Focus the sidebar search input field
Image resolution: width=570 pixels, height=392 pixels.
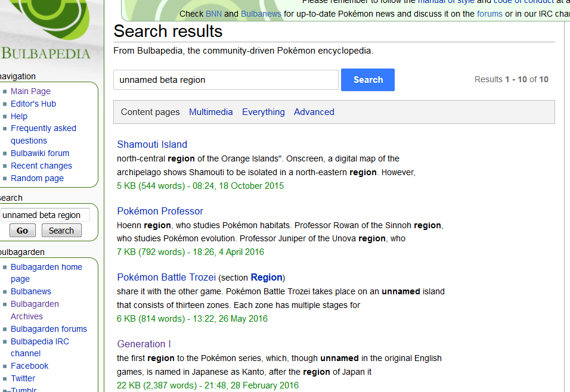45,215
